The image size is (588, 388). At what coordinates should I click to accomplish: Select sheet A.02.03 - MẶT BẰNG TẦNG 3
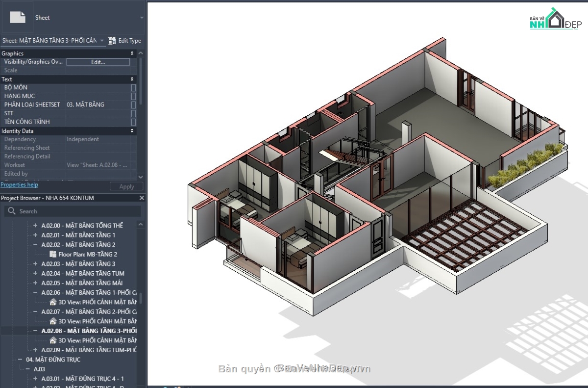[78, 264]
